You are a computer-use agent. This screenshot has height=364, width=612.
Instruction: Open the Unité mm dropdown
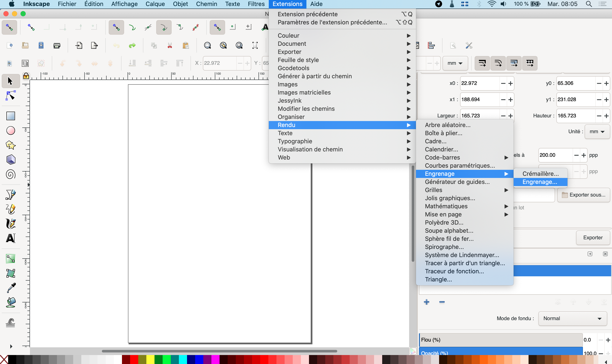click(597, 132)
